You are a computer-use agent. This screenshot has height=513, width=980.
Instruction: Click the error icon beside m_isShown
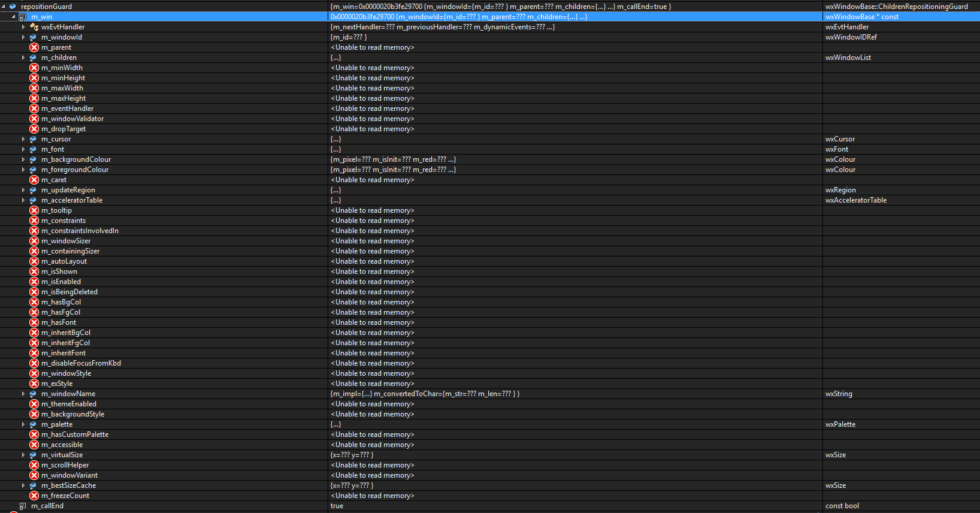pos(34,271)
